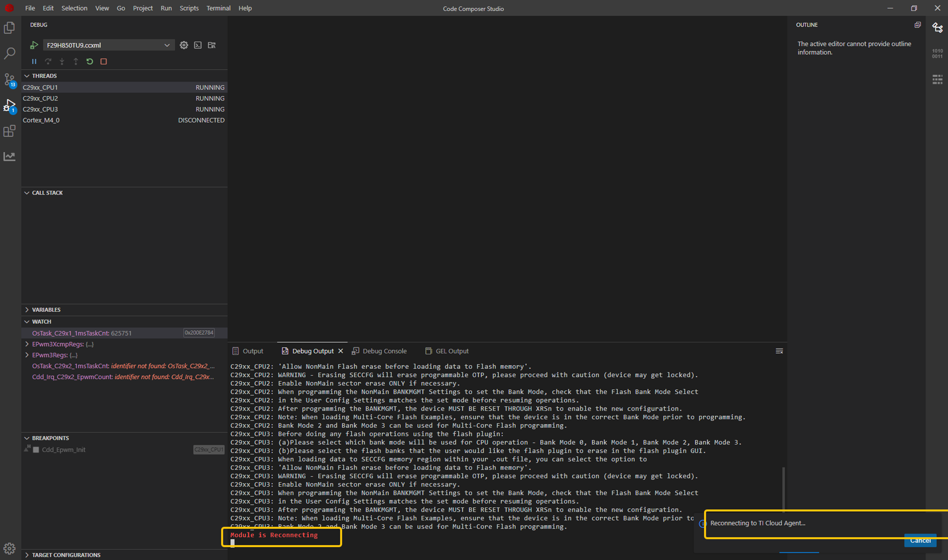Screen dimensions: 948x560
Task: Open the Manage settings gear in the activity bar
Action: 9,548
